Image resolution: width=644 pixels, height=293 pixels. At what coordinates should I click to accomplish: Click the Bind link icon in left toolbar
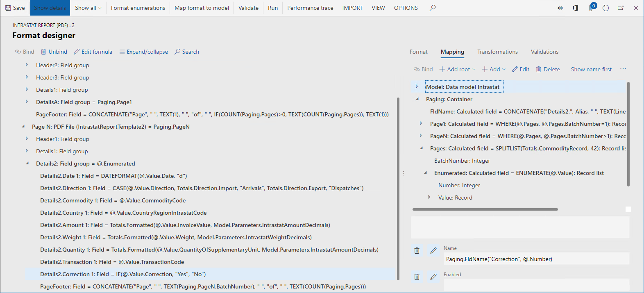click(18, 52)
